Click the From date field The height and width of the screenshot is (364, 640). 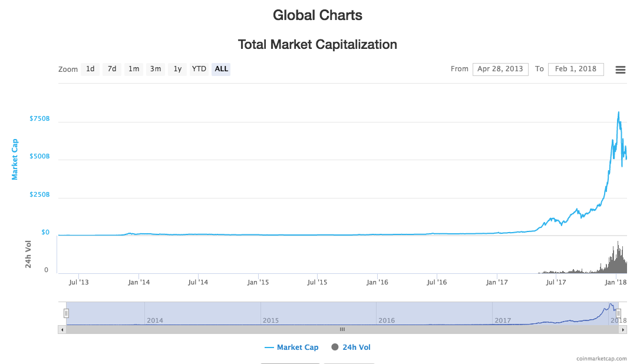click(500, 69)
